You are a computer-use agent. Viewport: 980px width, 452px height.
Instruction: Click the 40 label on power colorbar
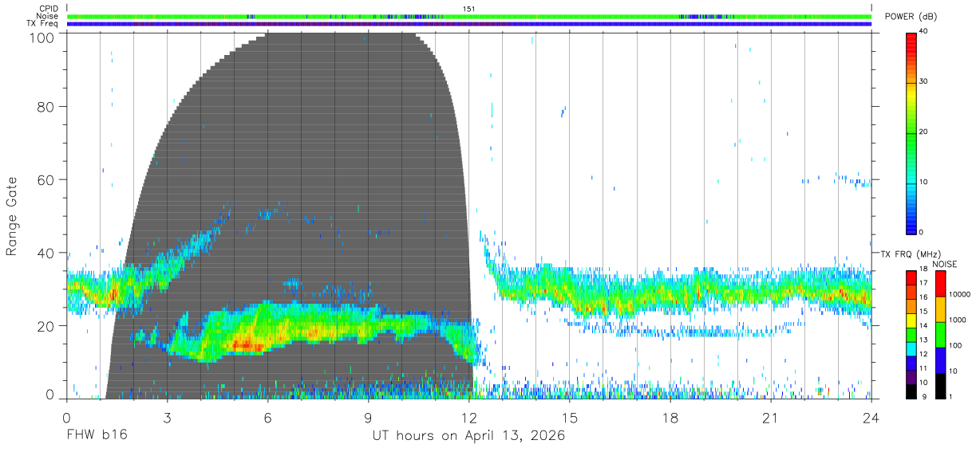pyautogui.click(x=924, y=32)
